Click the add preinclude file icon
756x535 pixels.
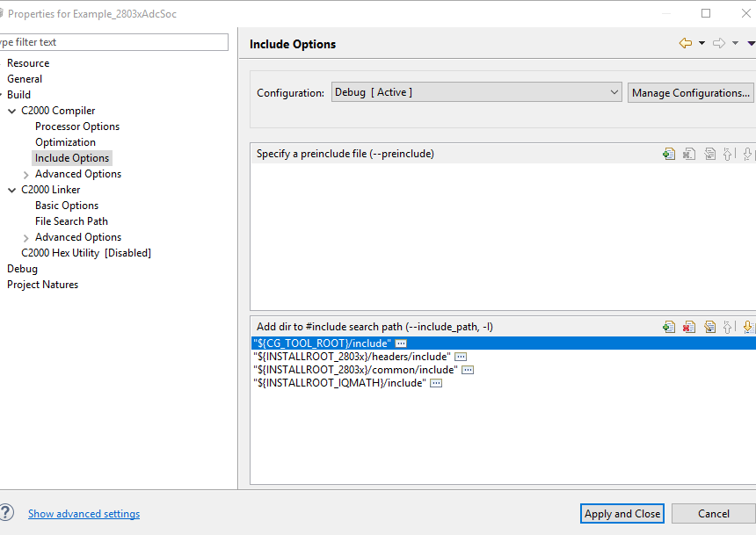point(669,154)
